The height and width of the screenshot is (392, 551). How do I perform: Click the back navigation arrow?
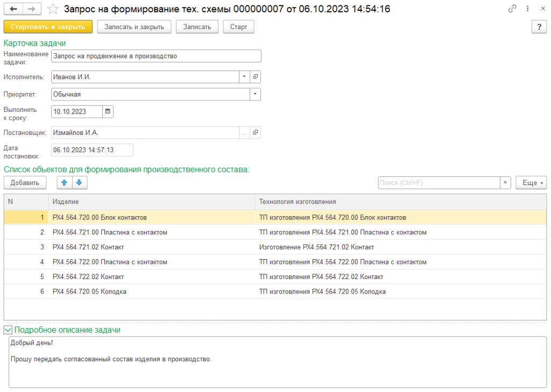pyautogui.click(x=13, y=9)
